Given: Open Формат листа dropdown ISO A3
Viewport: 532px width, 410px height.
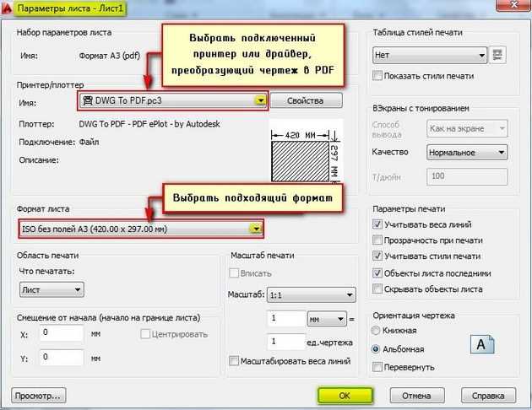Looking at the screenshot, I should (140, 229).
